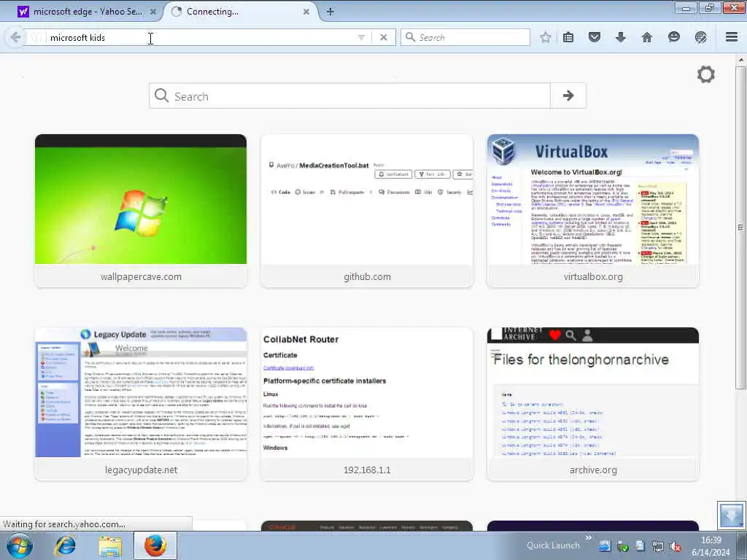Open the virtualbox.org tile
This screenshot has width=747, height=560.
593,211
